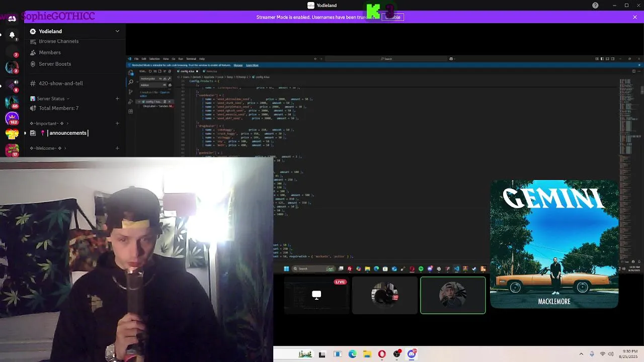Open Microsoft Edge from bottom taskbar

pyautogui.click(x=353, y=354)
